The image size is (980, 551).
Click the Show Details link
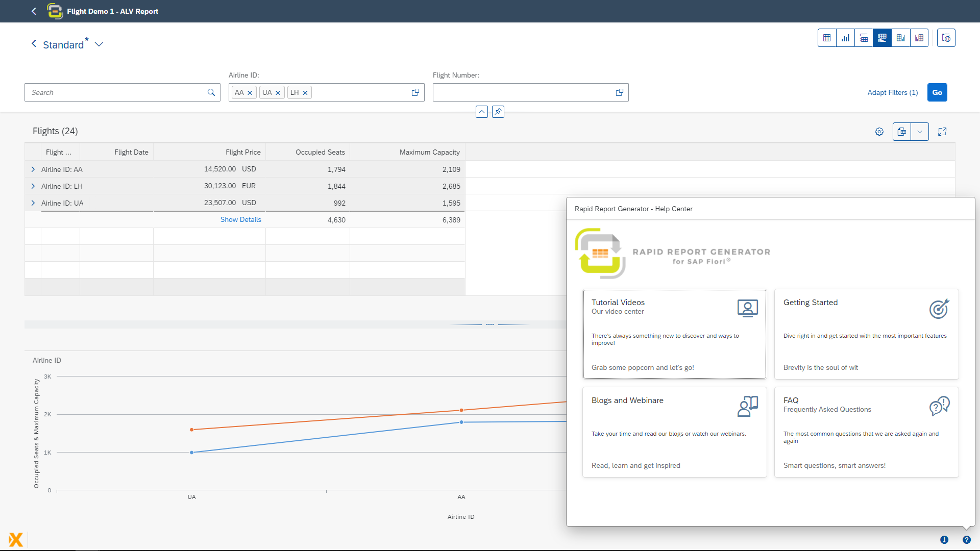point(240,219)
